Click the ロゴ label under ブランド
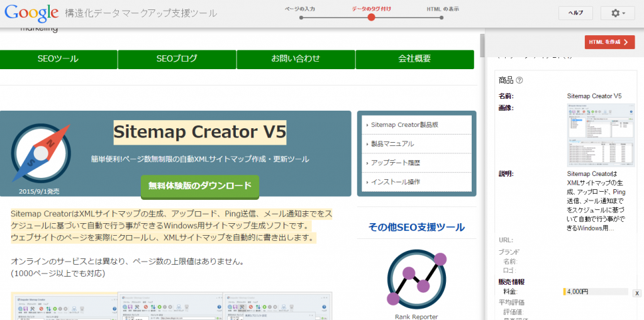This screenshot has width=644, height=320. (x=509, y=270)
